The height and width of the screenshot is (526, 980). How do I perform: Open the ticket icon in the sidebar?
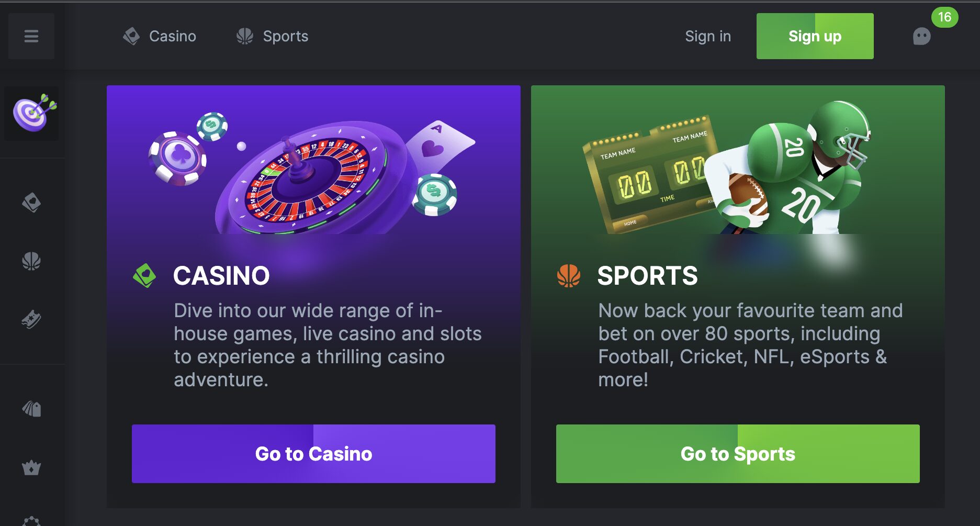coord(31,319)
